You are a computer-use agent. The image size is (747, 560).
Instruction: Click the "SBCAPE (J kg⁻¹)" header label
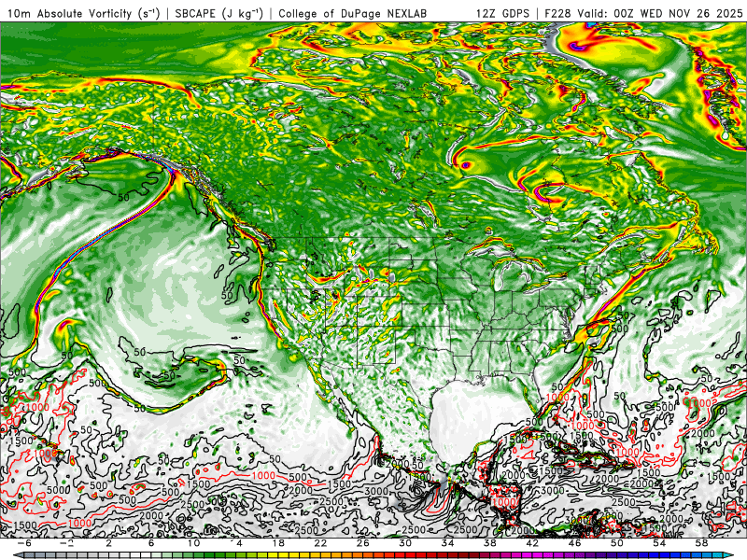[x=219, y=14]
